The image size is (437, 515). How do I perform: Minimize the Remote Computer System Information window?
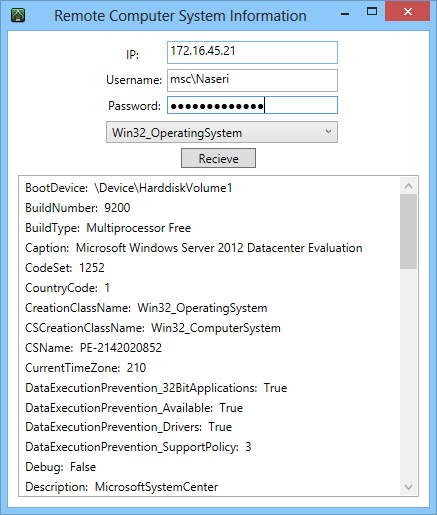tap(345, 14)
